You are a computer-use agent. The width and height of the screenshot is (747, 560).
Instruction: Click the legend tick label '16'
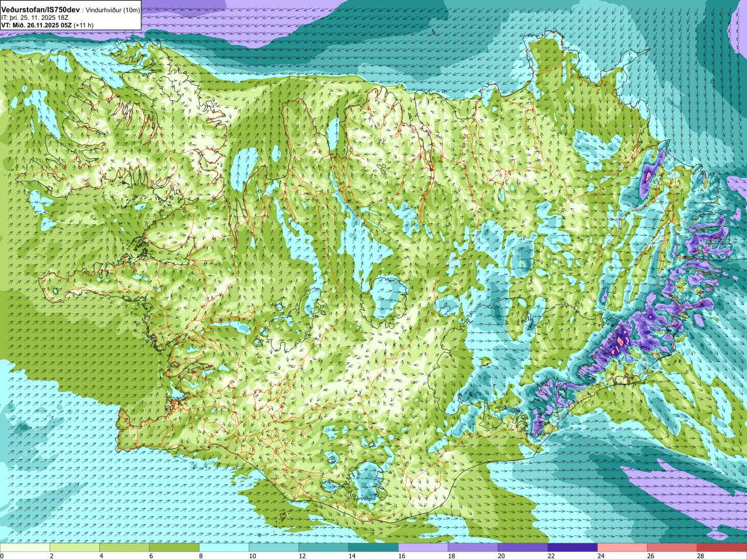tap(402, 556)
